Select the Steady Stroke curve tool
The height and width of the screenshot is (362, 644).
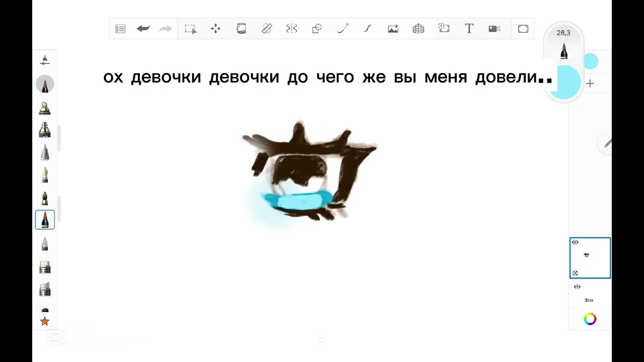pos(367,29)
